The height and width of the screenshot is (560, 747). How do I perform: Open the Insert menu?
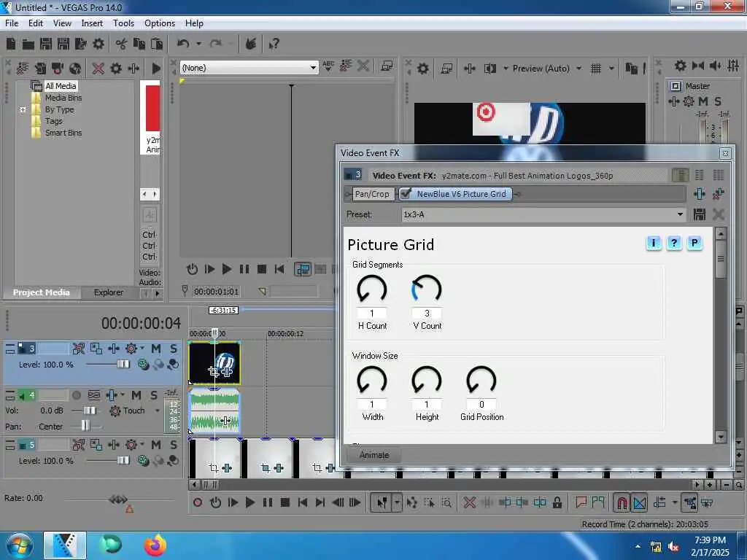pos(92,23)
